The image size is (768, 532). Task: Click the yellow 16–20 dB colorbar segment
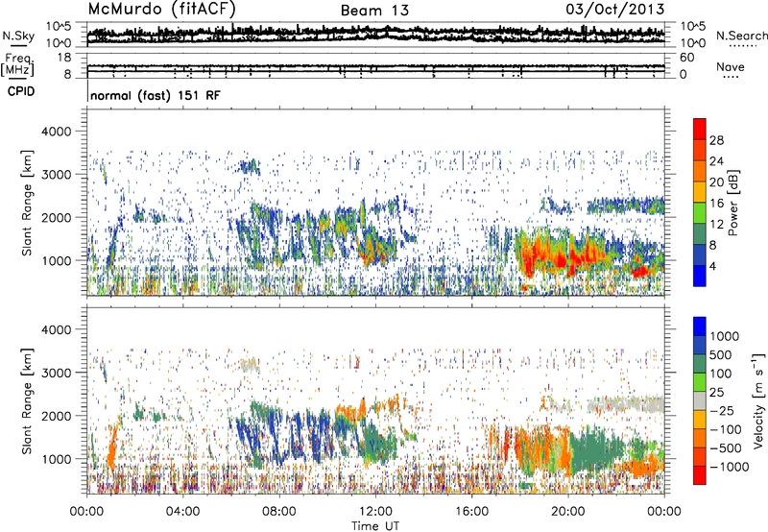[x=700, y=192]
